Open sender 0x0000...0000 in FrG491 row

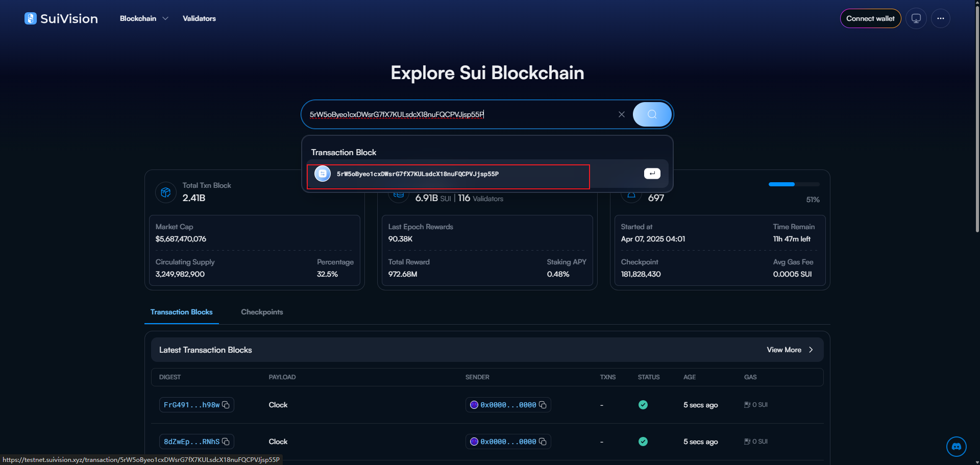pyautogui.click(x=508, y=405)
